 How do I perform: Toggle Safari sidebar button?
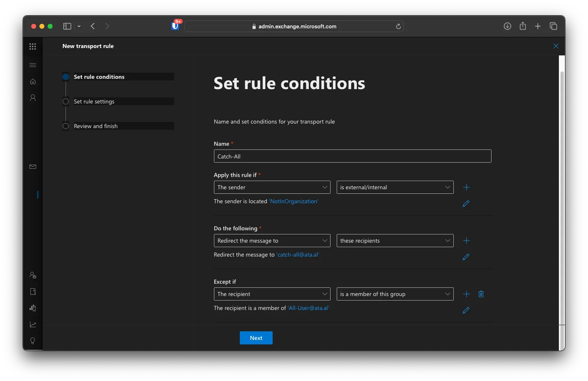point(67,26)
